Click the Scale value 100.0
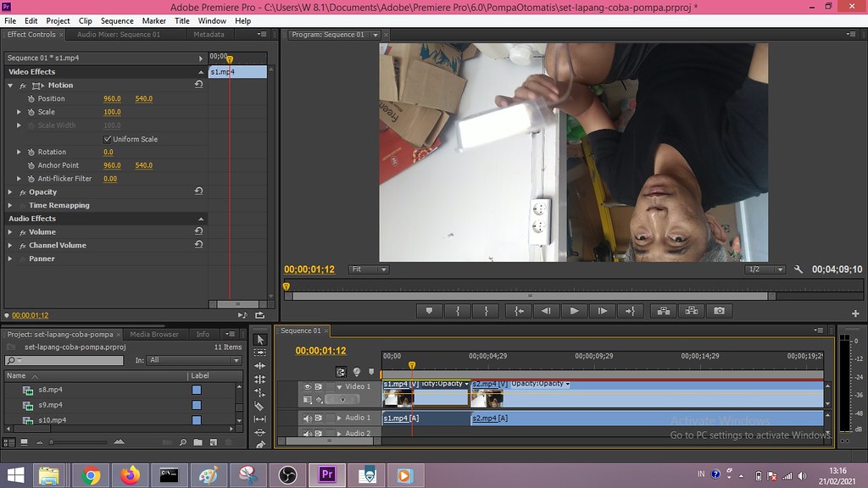Viewport: 868px width, 488px height. 112,112
